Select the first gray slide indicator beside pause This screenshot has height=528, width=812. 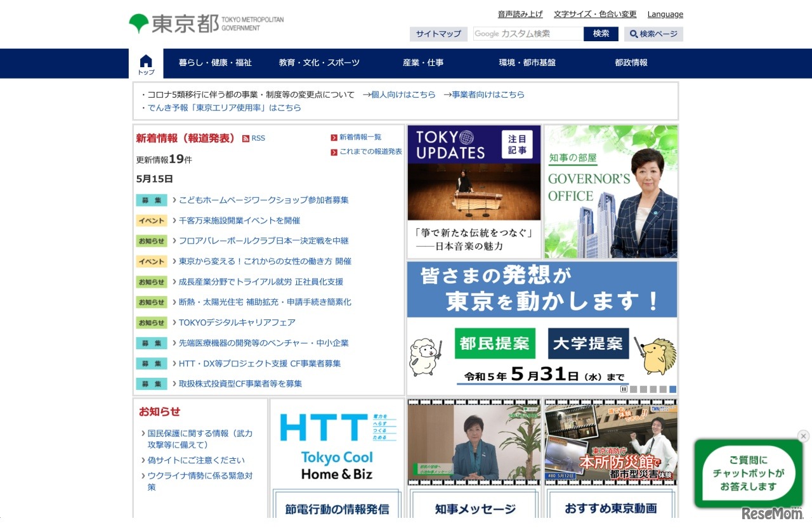633,389
